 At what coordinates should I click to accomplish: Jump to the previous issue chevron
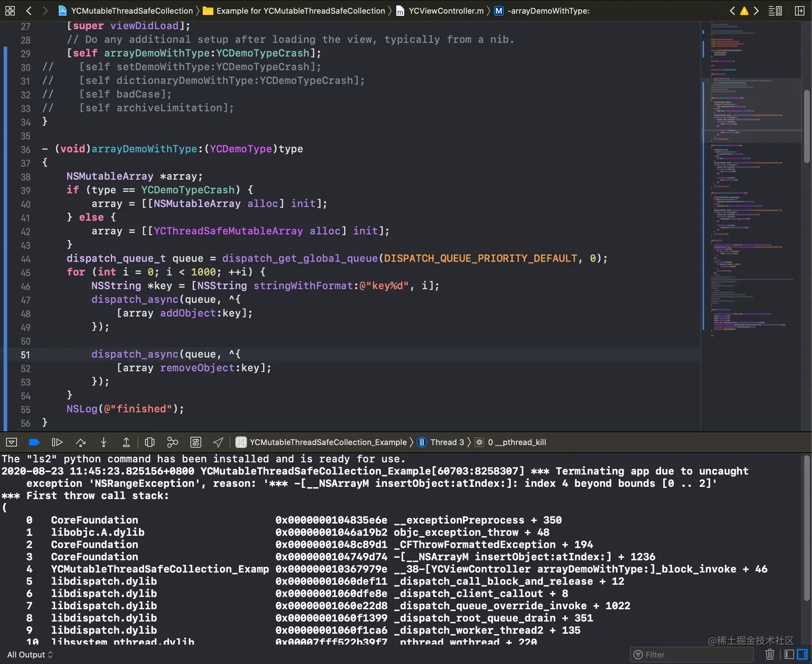[x=733, y=11]
